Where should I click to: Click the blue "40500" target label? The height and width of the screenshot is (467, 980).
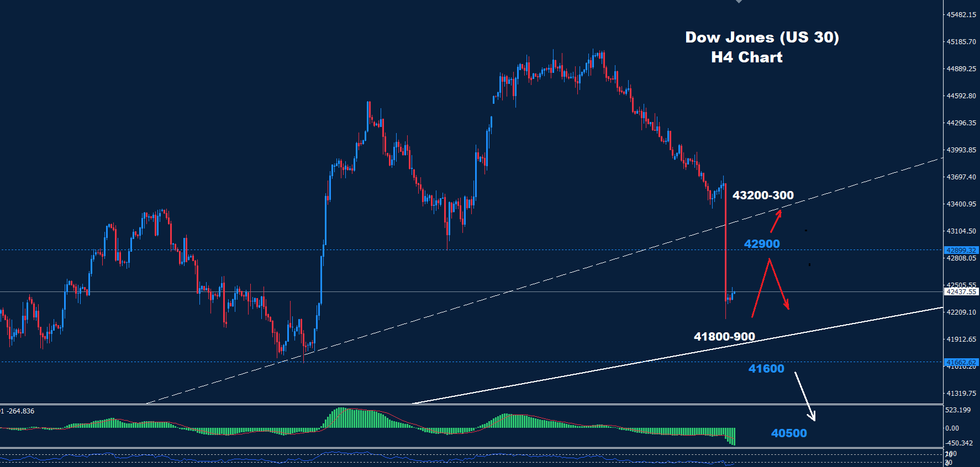[789, 433]
